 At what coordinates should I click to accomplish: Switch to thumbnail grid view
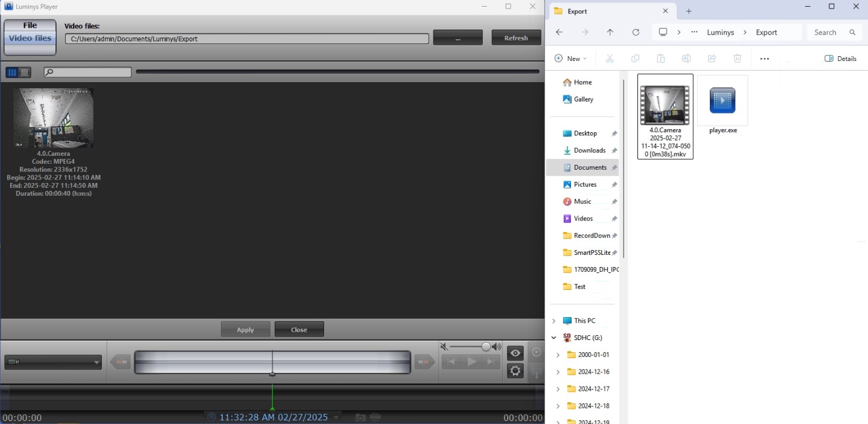[11, 72]
